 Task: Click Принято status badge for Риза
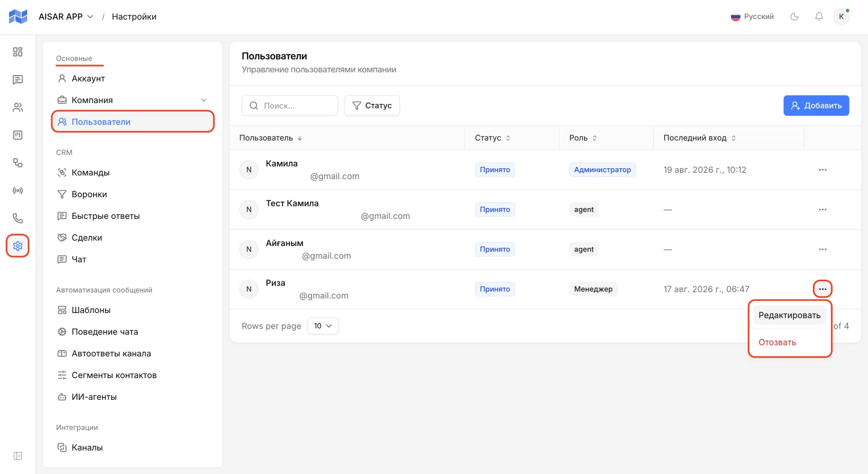495,289
